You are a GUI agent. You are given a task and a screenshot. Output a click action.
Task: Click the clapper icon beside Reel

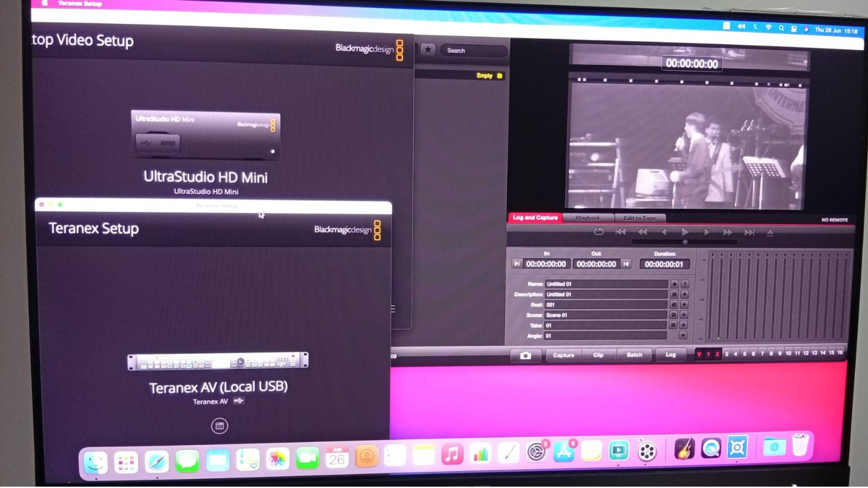[673, 305]
